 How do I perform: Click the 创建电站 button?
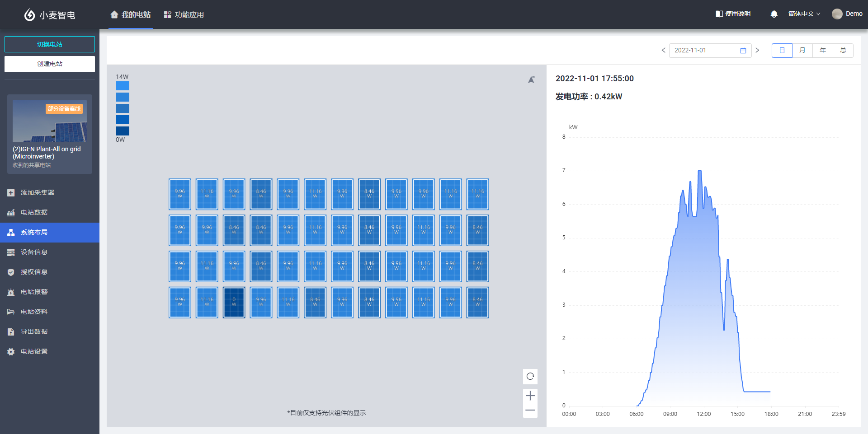pos(50,64)
